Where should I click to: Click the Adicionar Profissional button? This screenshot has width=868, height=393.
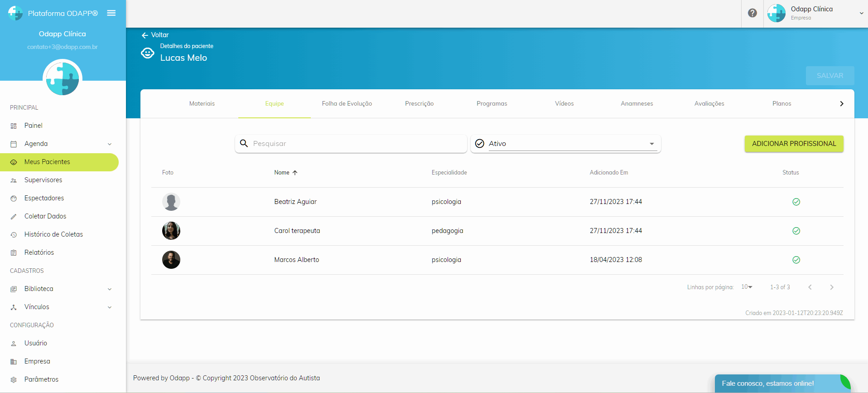click(x=794, y=144)
